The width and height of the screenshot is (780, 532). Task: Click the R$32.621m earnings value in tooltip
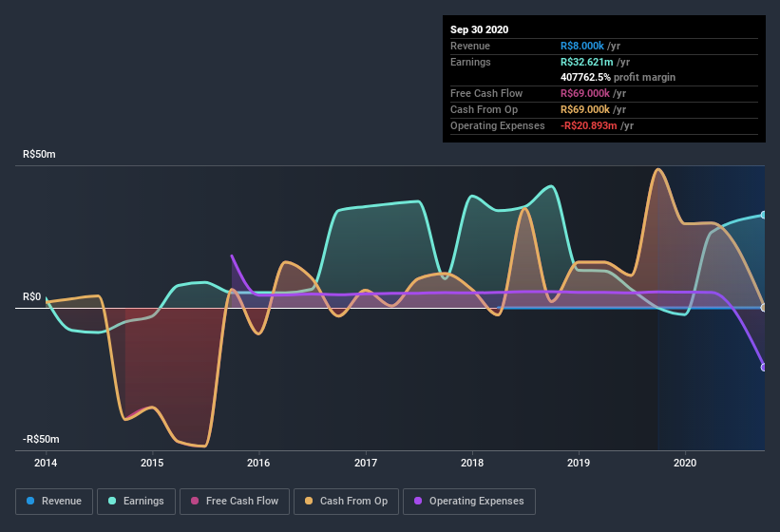(x=586, y=62)
